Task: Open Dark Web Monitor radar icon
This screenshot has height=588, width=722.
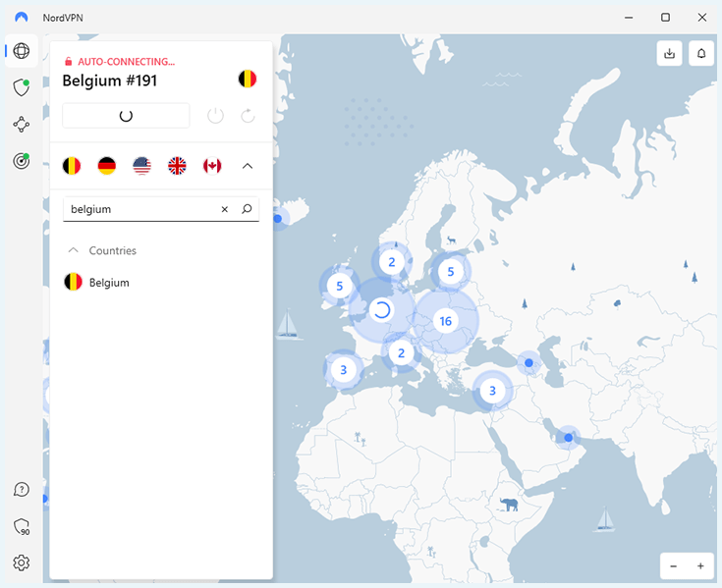Action: click(x=22, y=161)
